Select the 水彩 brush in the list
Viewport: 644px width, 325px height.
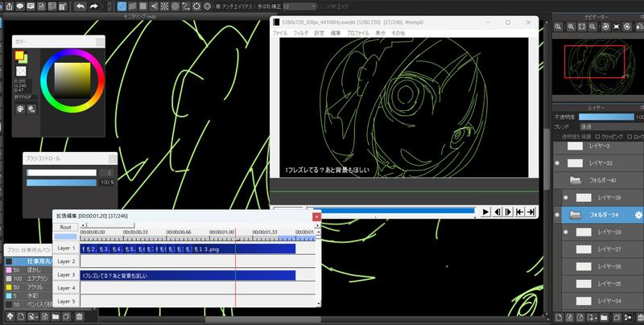point(29,296)
